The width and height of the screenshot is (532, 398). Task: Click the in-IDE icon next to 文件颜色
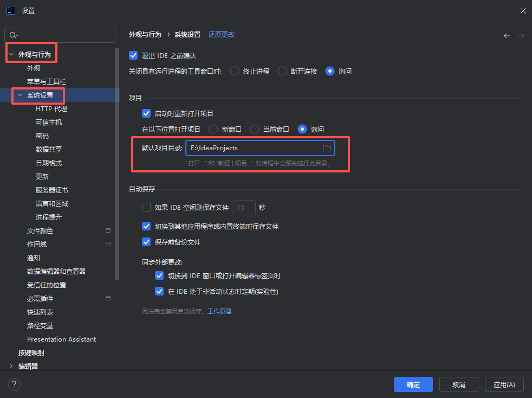click(x=108, y=230)
